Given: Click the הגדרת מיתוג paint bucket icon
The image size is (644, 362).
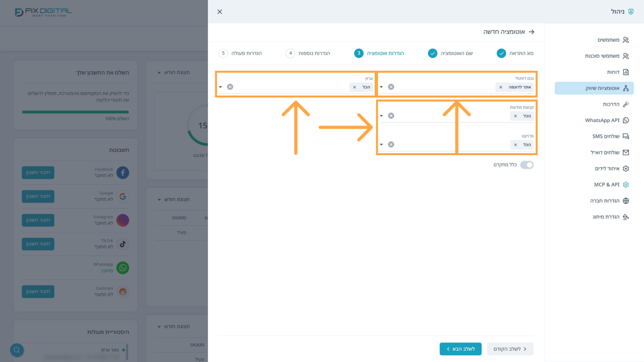Looking at the screenshot, I should pyautogui.click(x=626, y=217).
